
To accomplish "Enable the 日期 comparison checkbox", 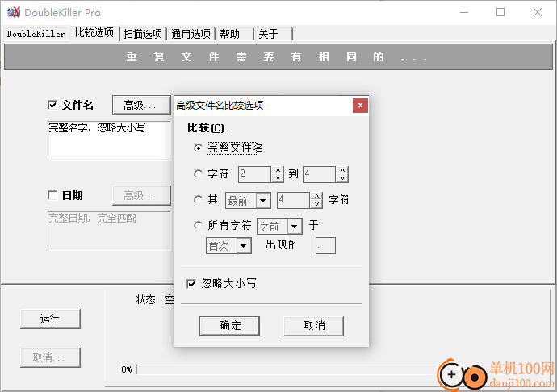I will pyautogui.click(x=52, y=195).
